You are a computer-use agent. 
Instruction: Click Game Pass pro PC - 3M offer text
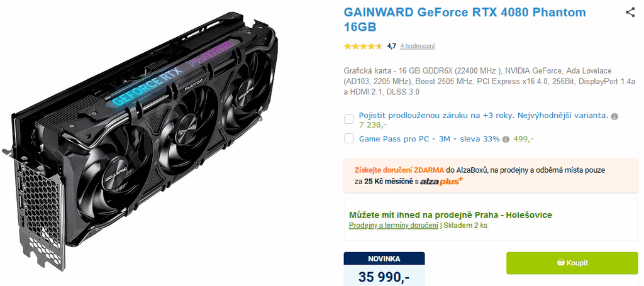click(x=429, y=139)
